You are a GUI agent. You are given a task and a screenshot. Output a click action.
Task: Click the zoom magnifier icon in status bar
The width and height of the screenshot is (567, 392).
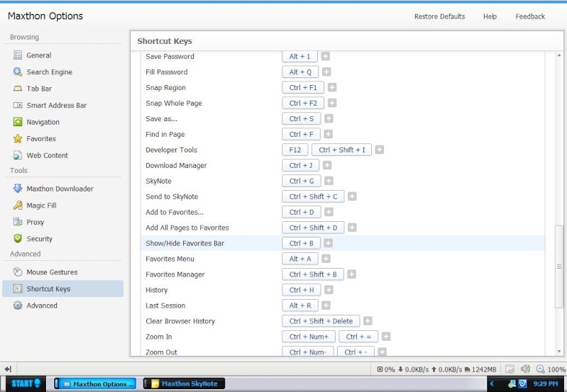(x=540, y=369)
